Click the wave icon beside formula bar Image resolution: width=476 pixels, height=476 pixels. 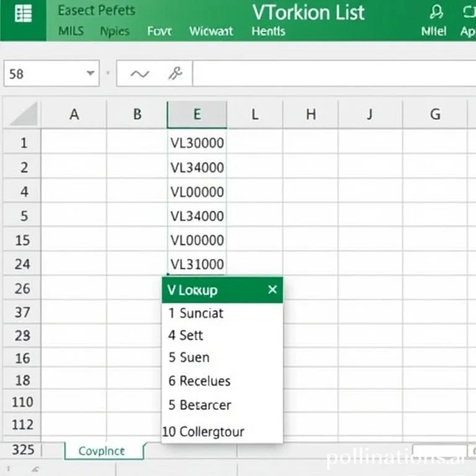pyautogui.click(x=139, y=74)
